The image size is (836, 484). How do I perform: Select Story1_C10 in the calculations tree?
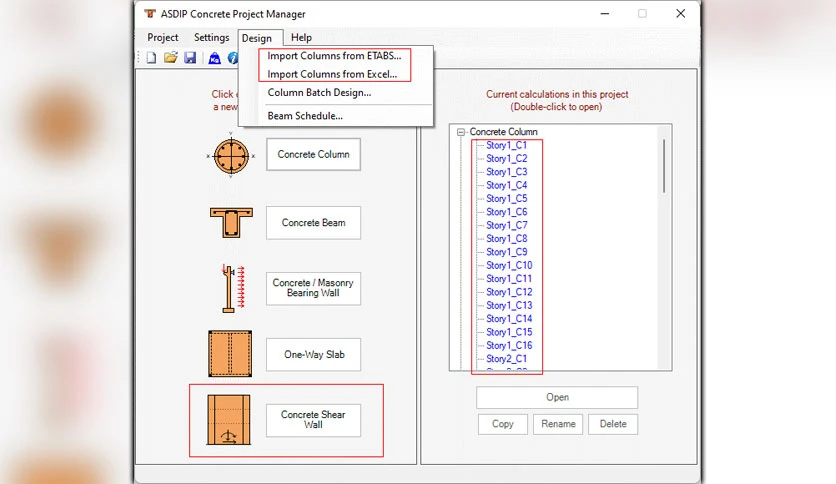[x=509, y=265]
